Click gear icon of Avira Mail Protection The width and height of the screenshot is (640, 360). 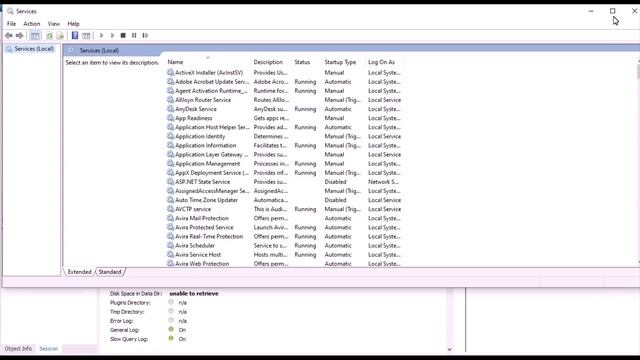171,218
